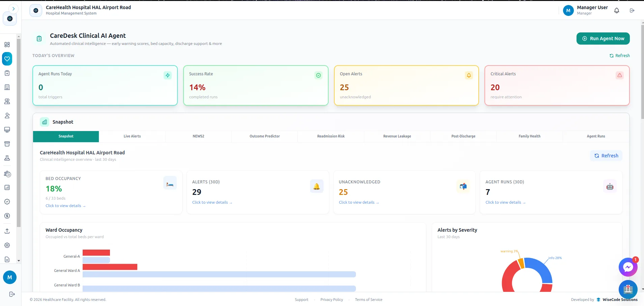The height and width of the screenshot is (306, 644).
Task: Open the Family Health tab
Action: click(x=530, y=136)
